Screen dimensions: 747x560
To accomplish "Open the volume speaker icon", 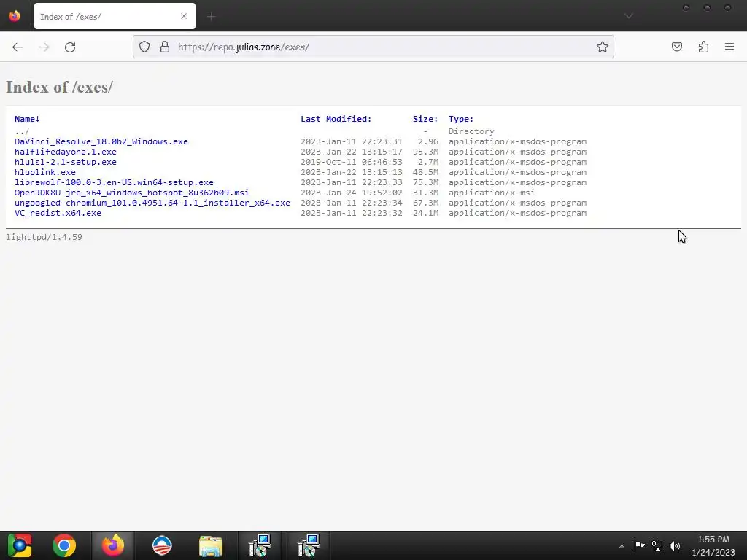I will (x=675, y=545).
